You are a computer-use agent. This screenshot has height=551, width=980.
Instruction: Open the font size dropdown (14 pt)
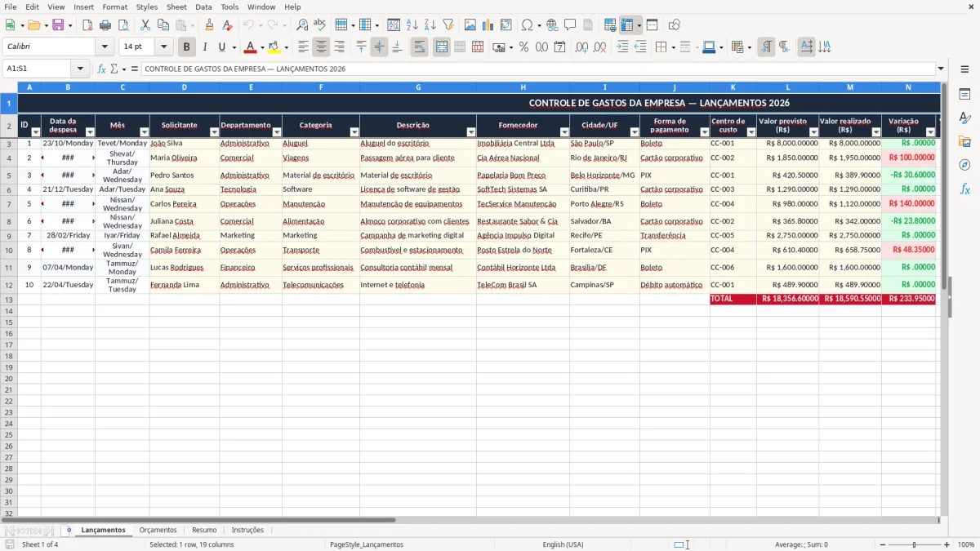pos(163,47)
